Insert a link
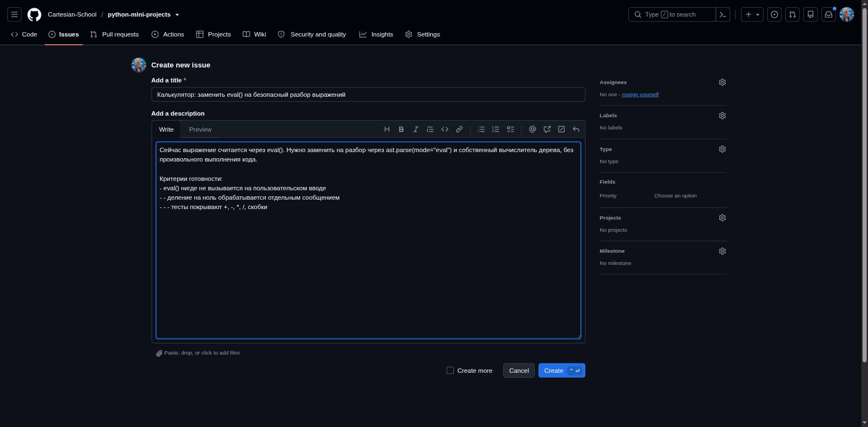Image resolution: width=868 pixels, height=427 pixels. pos(459,129)
